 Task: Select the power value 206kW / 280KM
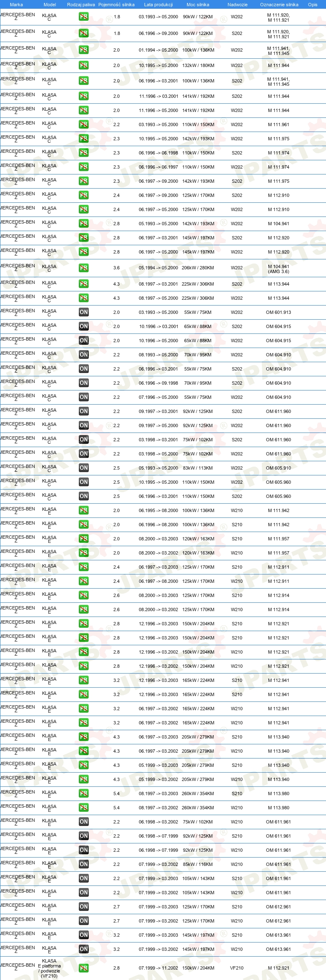tap(198, 268)
